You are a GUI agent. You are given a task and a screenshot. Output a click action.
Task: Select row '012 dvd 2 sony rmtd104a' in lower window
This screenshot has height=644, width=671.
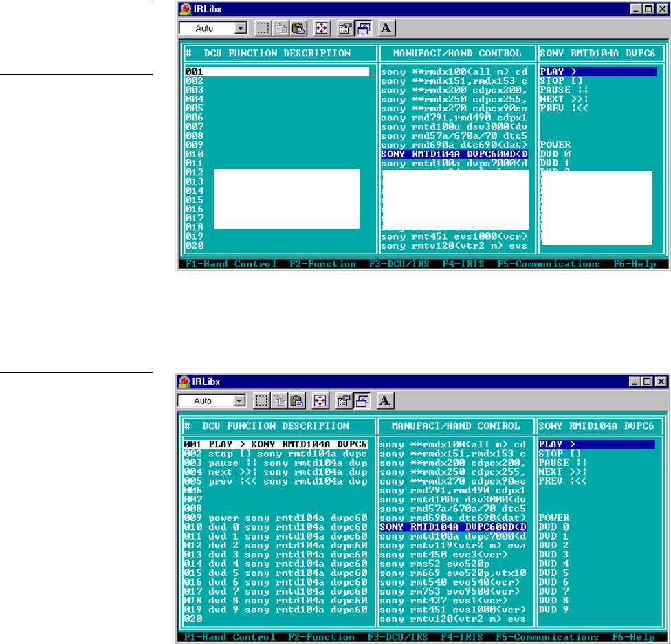(276, 545)
